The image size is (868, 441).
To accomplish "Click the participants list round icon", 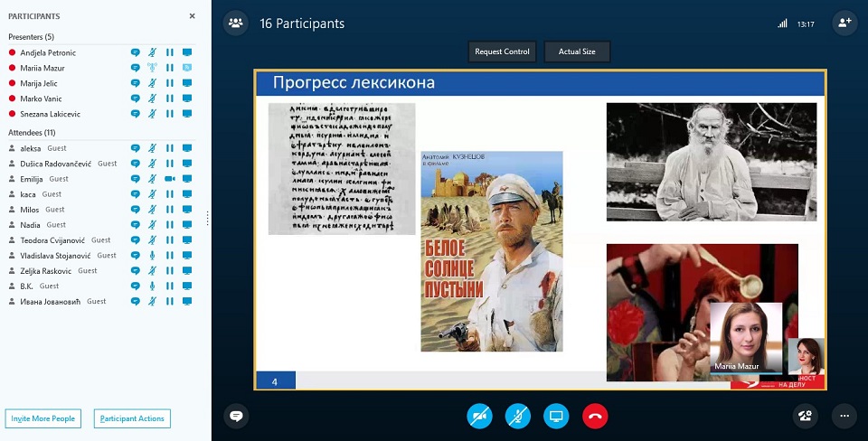I will 236,23.
